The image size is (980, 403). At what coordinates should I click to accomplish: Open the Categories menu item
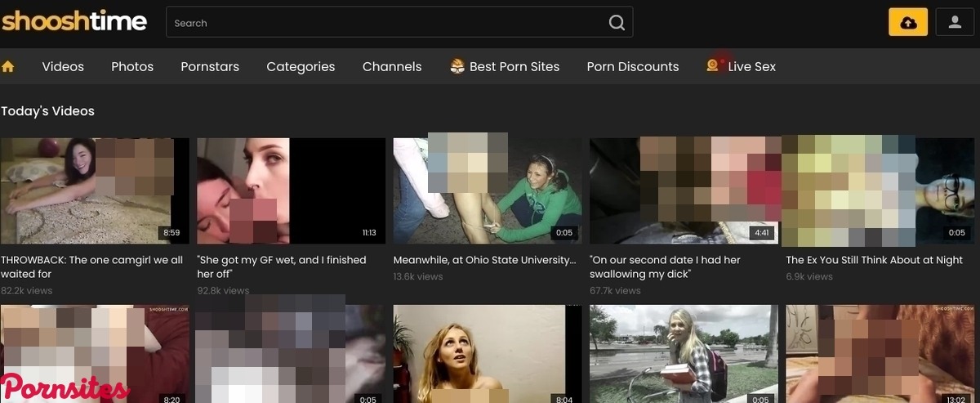[x=301, y=67]
